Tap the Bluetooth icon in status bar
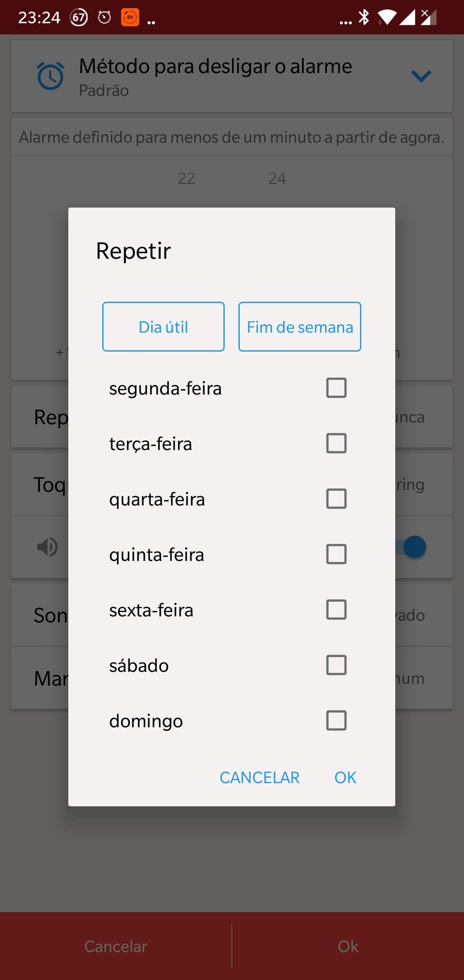Screen dimensions: 464x980 tap(364, 17)
